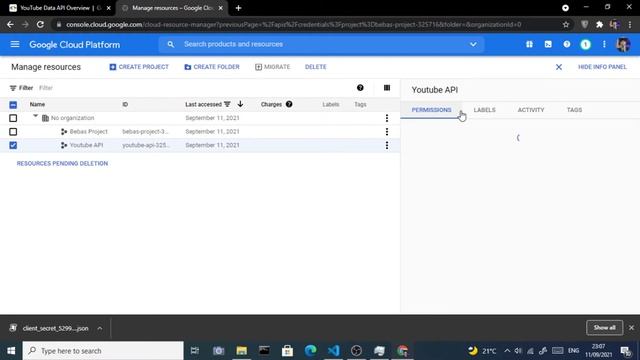Click CREATE PROJECT button
This screenshot has height=360, width=640.
click(x=139, y=67)
